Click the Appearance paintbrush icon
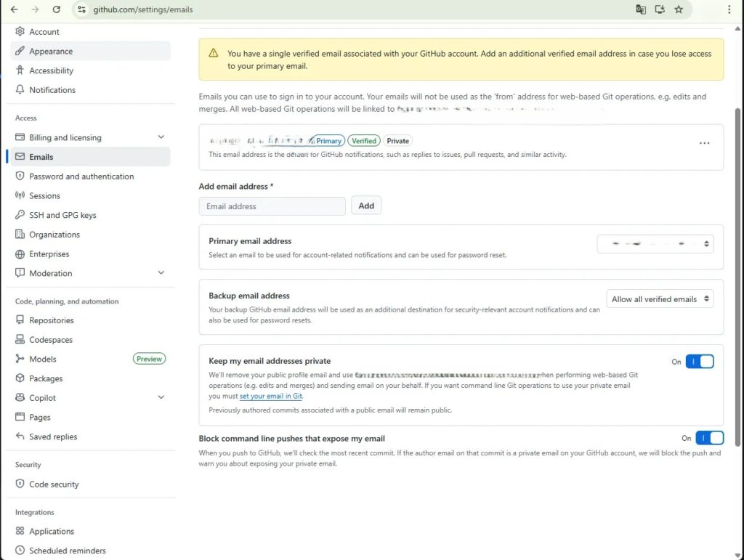The image size is (744, 560). pyautogui.click(x=20, y=52)
